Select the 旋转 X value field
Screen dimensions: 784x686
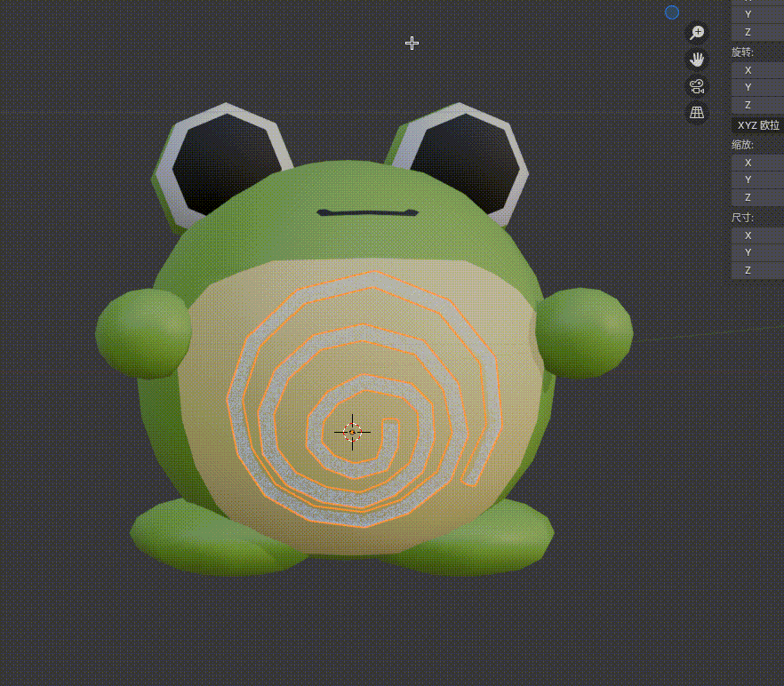click(x=757, y=70)
